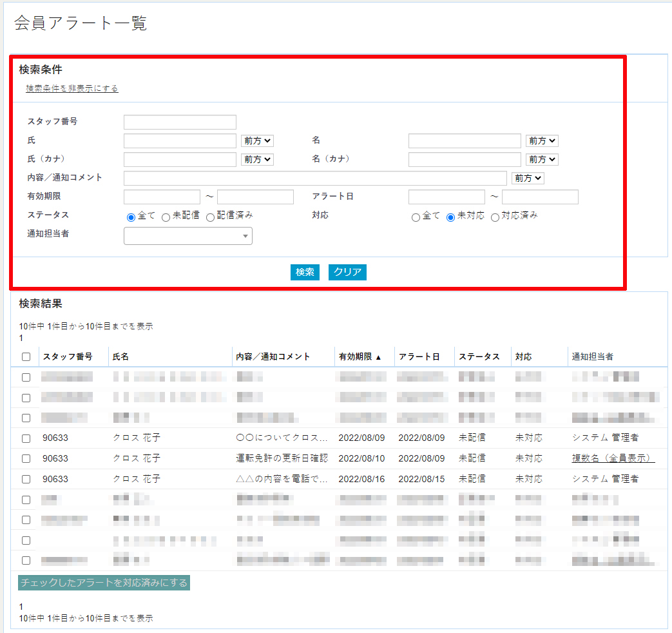672x633 pixels.
Task: Click page number 1 below table
Action: pyautogui.click(x=21, y=607)
